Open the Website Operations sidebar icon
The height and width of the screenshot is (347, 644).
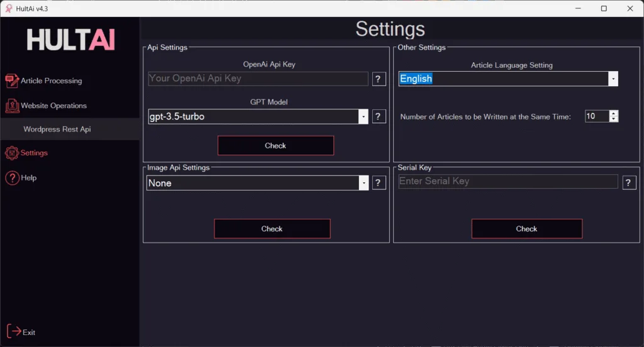point(12,106)
